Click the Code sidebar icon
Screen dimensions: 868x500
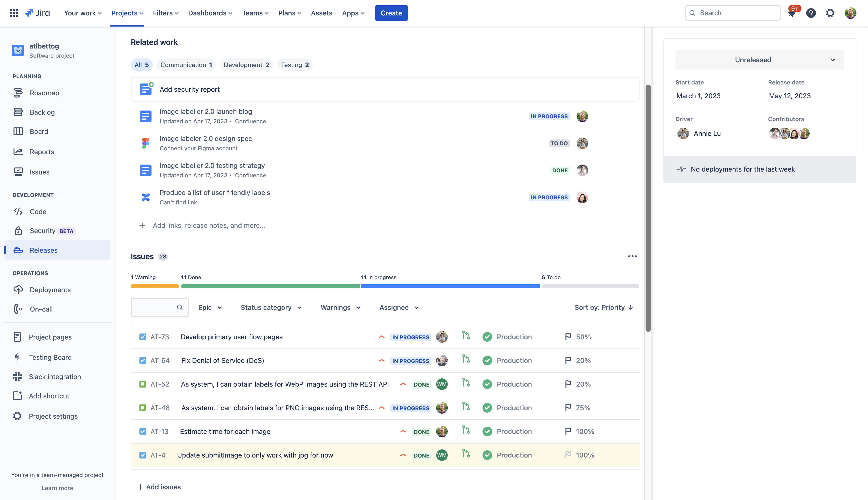pyautogui.click(x=18, y=212)
